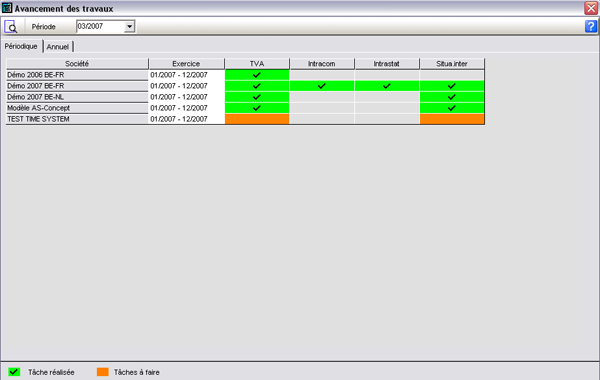Click the green Tâche réalisée legend icon
This screenshot has width=600, height=380.
coord(14,372)
